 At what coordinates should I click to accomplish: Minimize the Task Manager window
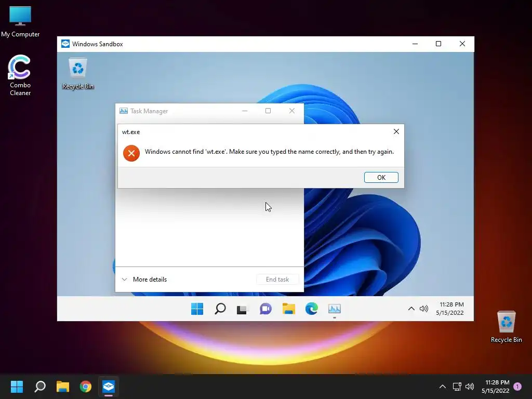tap(245, 111)
